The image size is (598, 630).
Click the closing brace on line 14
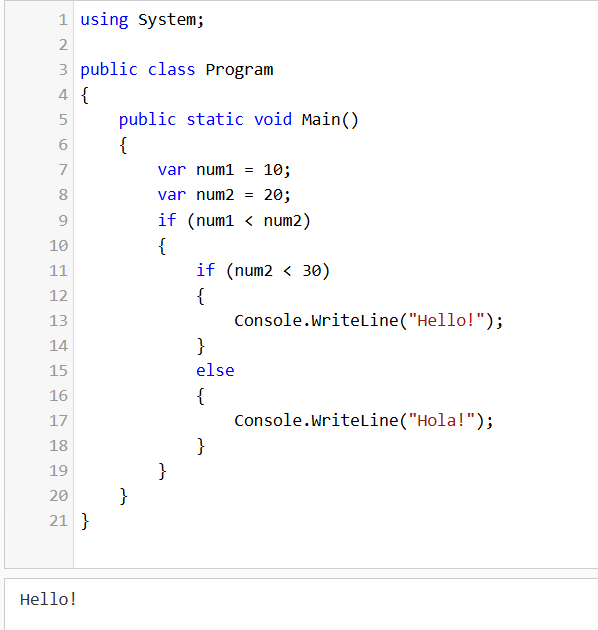tap(201, 346)
